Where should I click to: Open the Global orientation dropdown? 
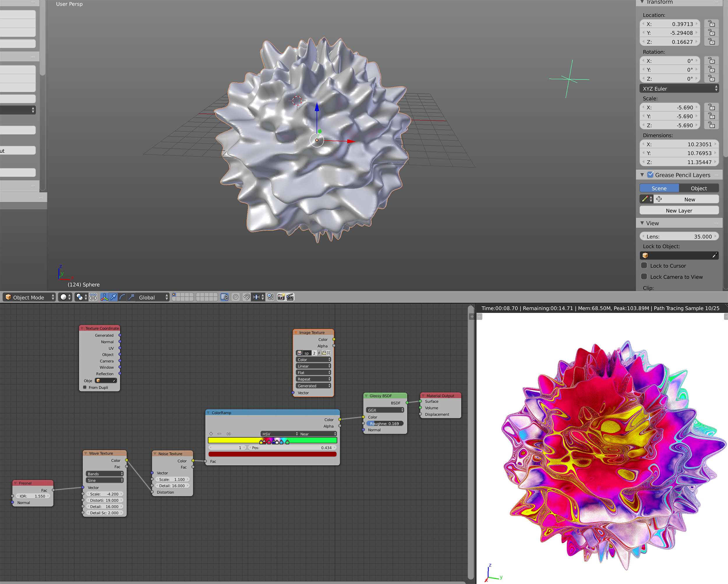(x=153, y=297)
